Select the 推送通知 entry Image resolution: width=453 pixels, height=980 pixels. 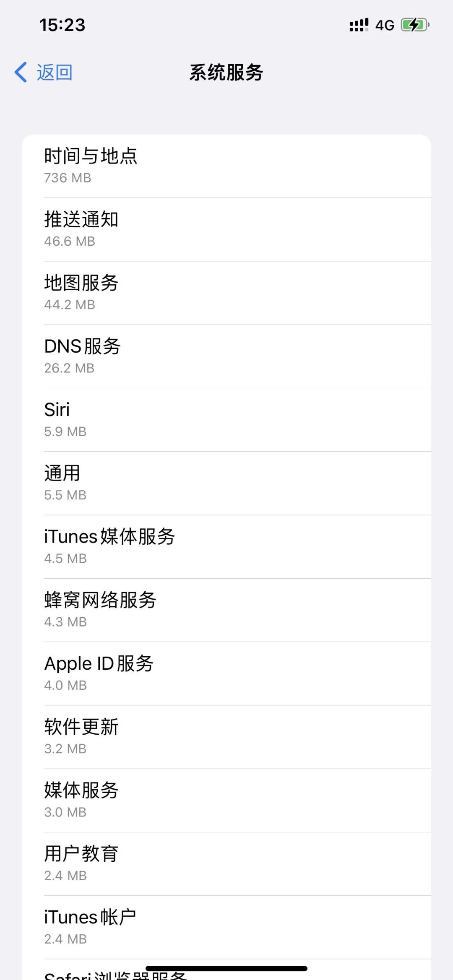coord(226,229)
